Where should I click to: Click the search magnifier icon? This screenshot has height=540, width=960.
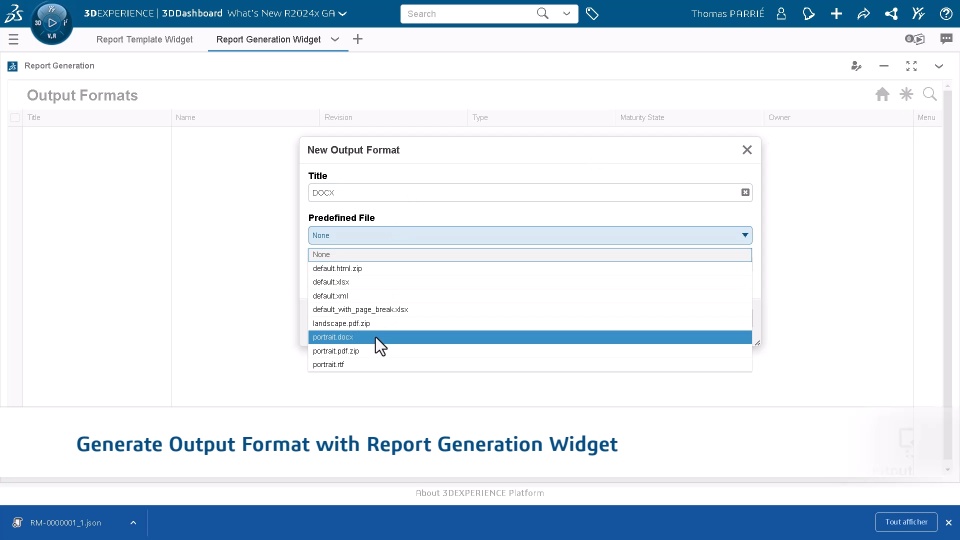point(542,13)
